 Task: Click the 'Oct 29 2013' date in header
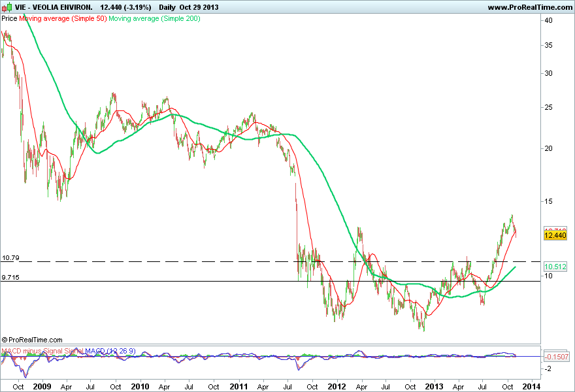point(199,7)
